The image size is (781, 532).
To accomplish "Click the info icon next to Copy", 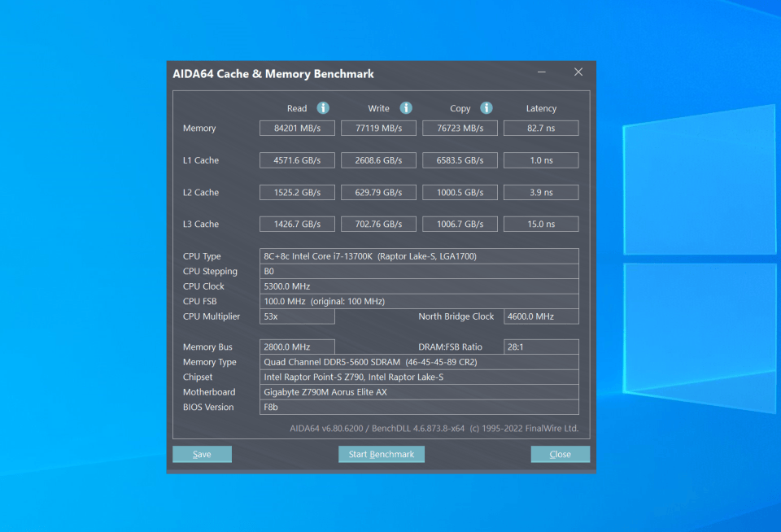I will (x=486, y=108).
